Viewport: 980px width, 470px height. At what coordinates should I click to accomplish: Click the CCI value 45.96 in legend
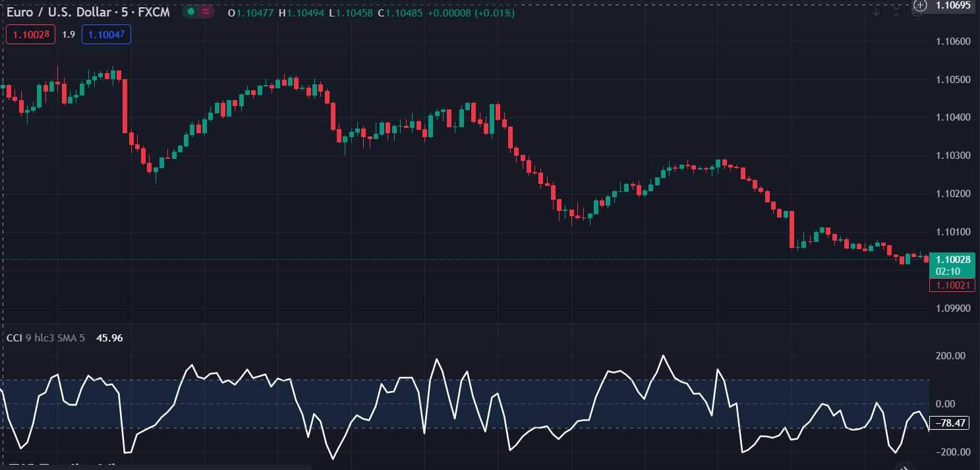pos(109,338)
